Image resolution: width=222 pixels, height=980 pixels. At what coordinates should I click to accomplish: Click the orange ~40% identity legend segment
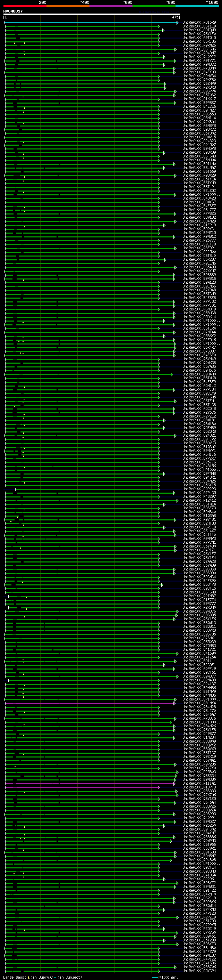tap(68, 6)
